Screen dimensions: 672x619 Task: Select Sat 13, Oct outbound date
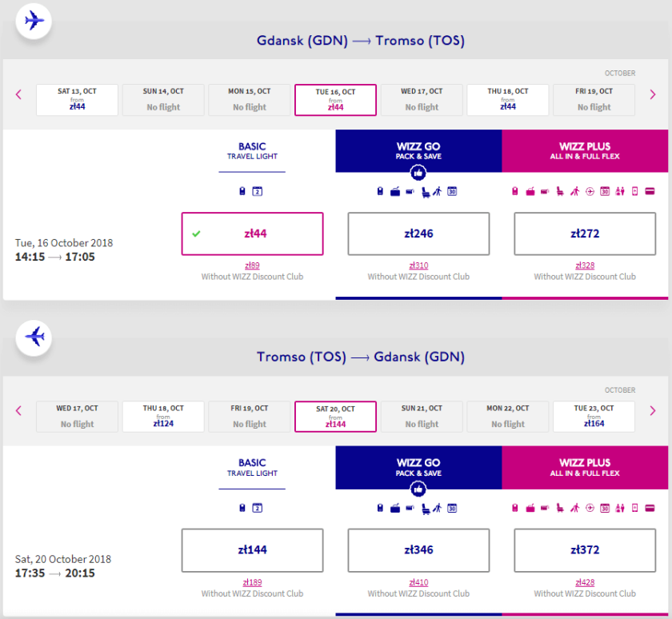coord(77,100)
